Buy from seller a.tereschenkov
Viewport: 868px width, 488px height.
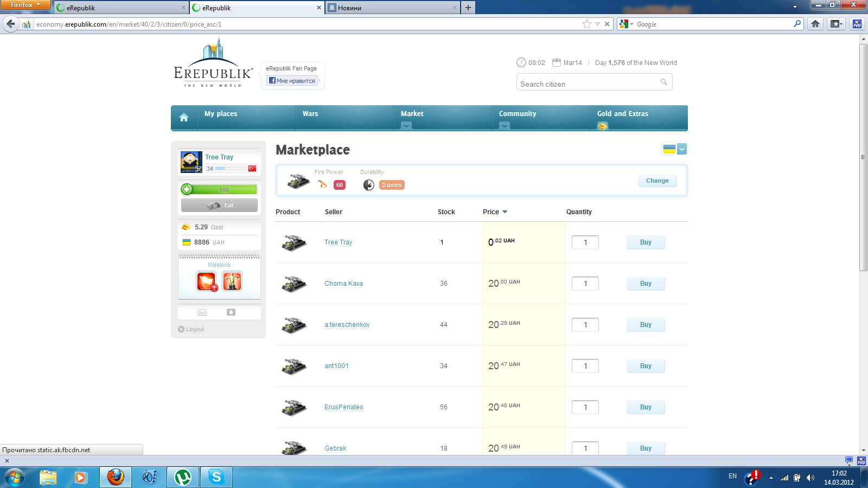[646, 325]
